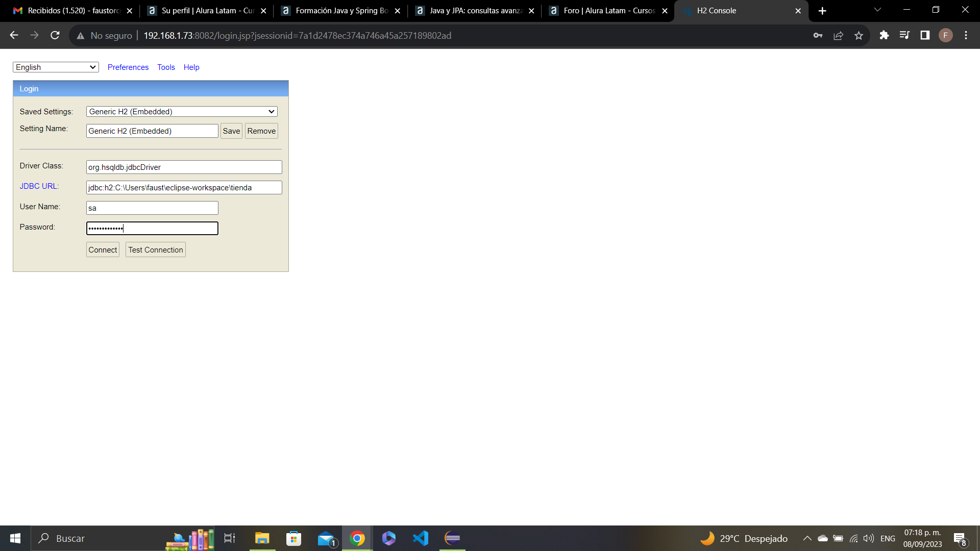Go back to the previous page
Viewport: 980px width, 551px height.
pos(14,35)
